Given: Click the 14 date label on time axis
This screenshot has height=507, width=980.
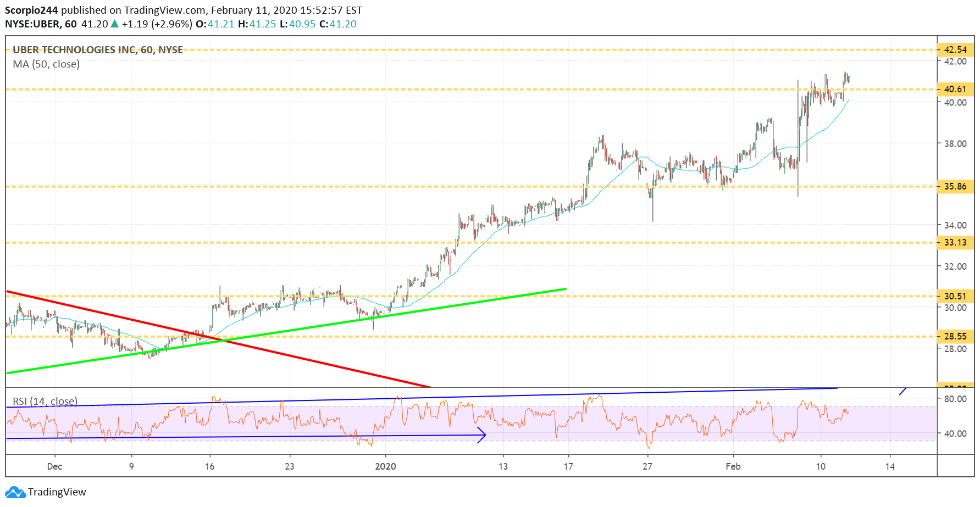Looking at the screenshot, I should point(890,466).
